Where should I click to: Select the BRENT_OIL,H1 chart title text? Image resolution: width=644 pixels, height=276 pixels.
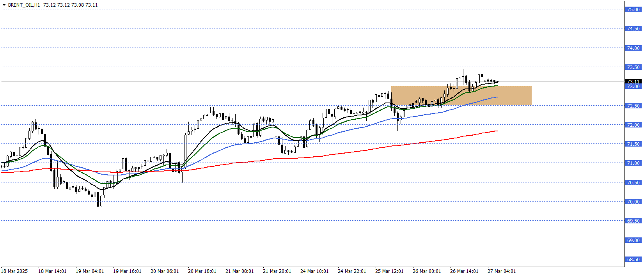[x=24, y=5]
